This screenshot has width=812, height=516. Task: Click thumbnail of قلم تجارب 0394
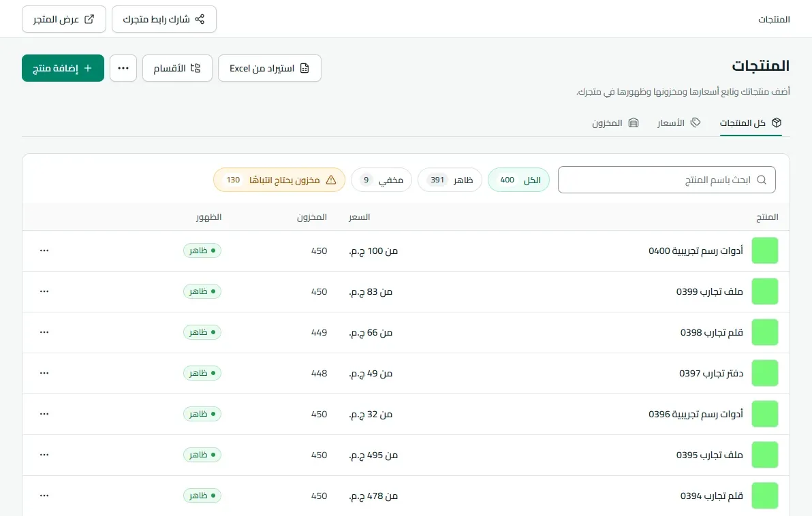tap(765, 496)
